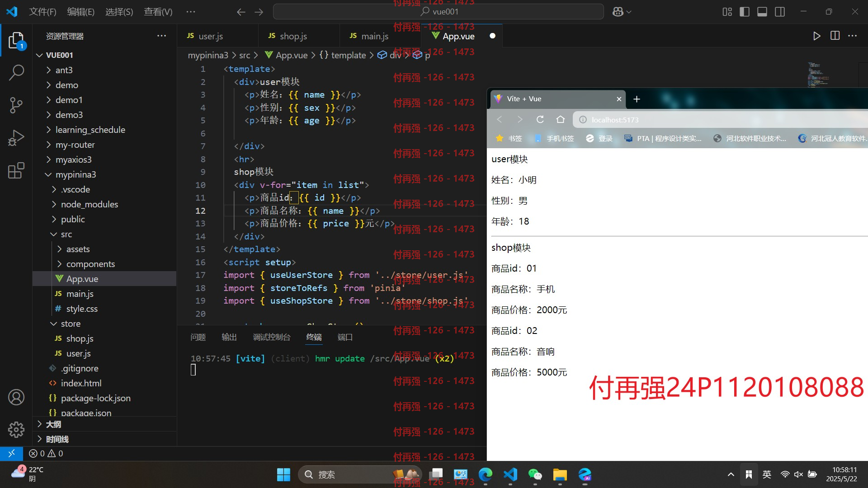The image size is (868, 488).
Task: Open the Extensions view
Action: pyautogui.click(x=16, y=171)
